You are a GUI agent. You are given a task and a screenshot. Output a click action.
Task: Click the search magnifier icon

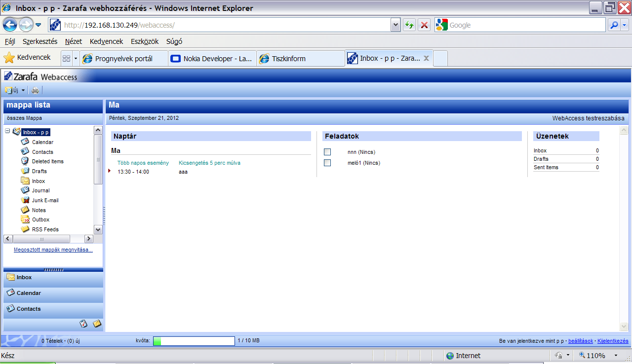click(614, 25)
